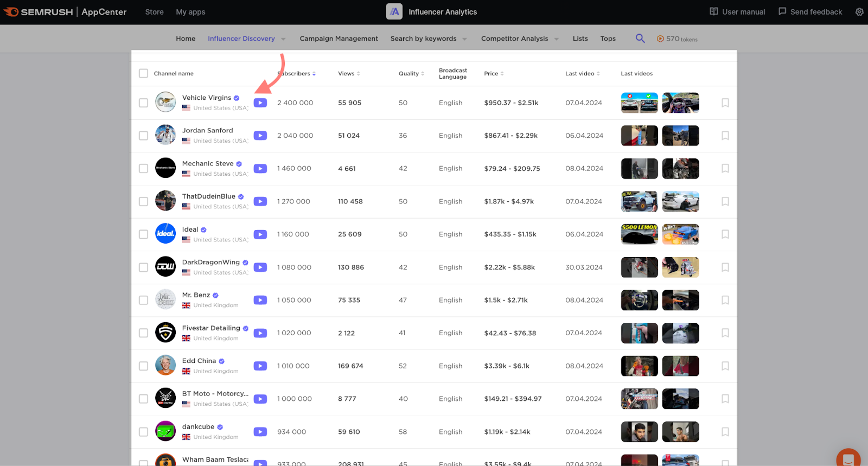Check the Vehicle Virgins row checkbox
Viewport: 868px width, 466px height.
tap(143, 103)
